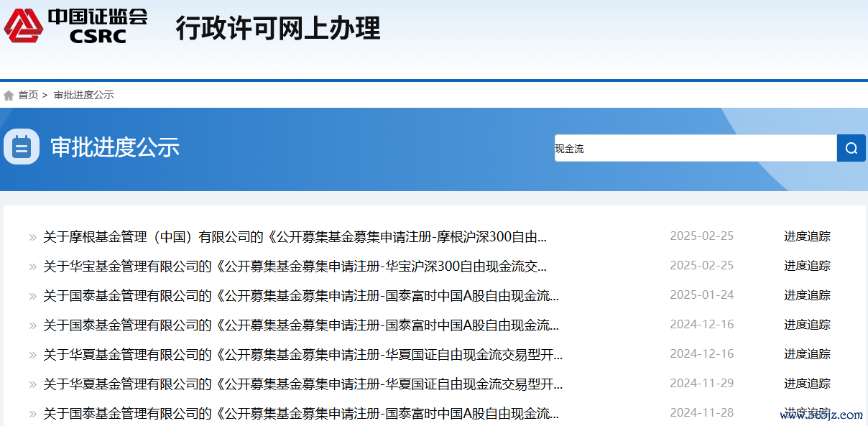Open the 华夏国证自由现金流 entry dated 2024-11-29
The width and height of the screenshot is (868, 426).
(303, 384)
